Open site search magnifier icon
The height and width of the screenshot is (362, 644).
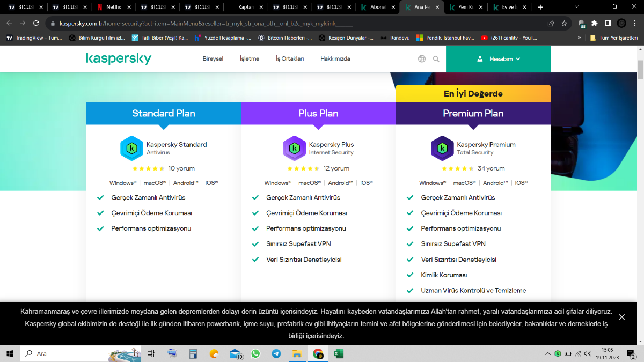pyautogui.click(x=436, y=59)
